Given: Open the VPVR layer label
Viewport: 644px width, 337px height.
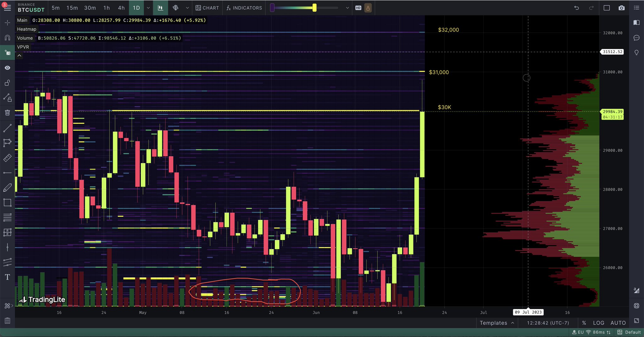Looking at the screenshot, I should [x=23, y=47].
